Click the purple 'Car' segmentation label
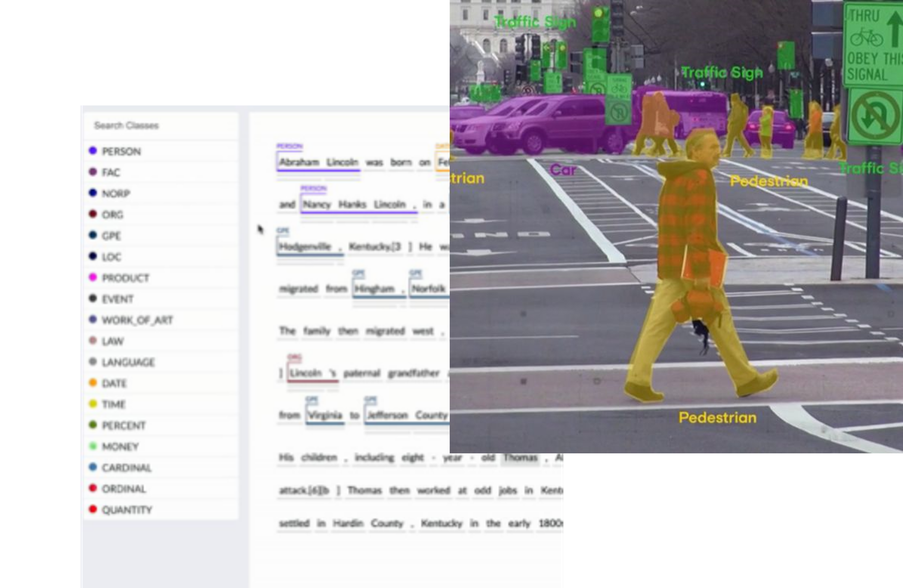Viewport: 903px width, 588px height. tap(563, 170)
